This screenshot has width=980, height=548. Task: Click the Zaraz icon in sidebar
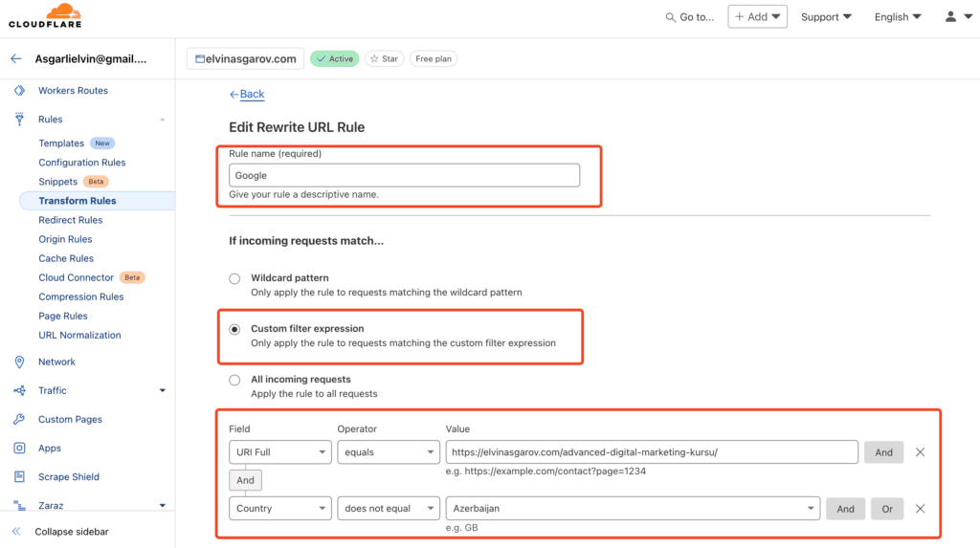(19, 505)
